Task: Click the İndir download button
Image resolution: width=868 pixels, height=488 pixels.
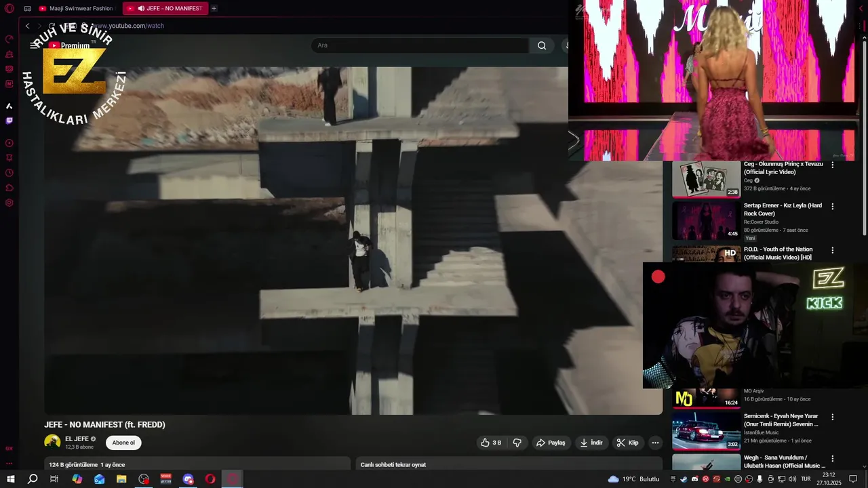Action: 591,443
